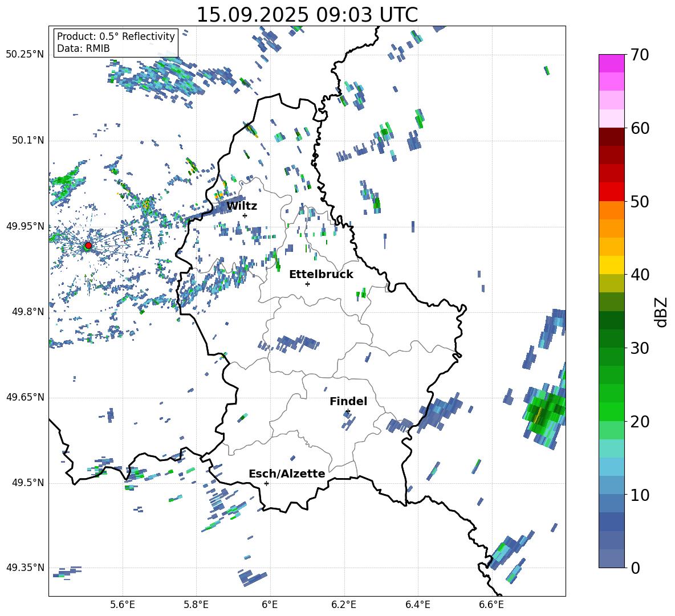Click the 6.4°E longitude label

click(x=417, y=605)
